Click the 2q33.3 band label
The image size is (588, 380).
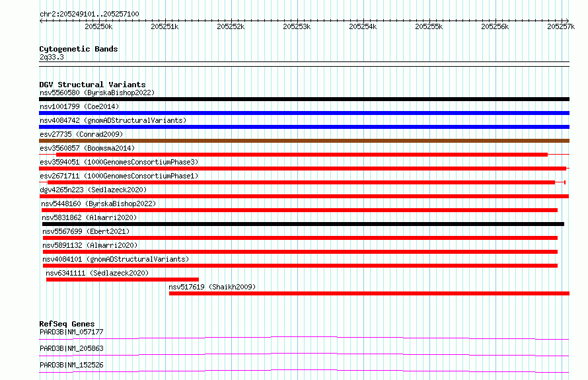point(52,57)
